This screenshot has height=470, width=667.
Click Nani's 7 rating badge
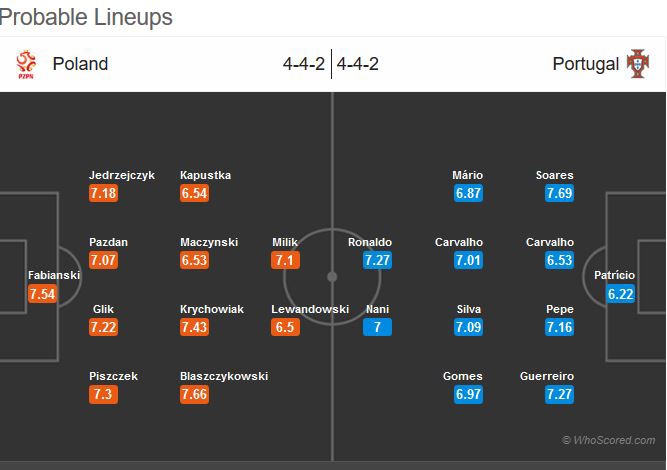377,327
